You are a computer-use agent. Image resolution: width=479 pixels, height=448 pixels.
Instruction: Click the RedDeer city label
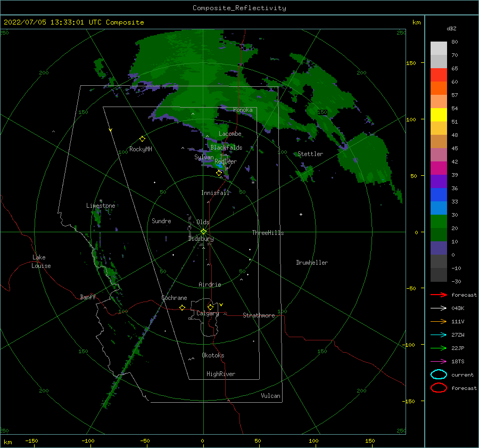click(x=226, y=161)
